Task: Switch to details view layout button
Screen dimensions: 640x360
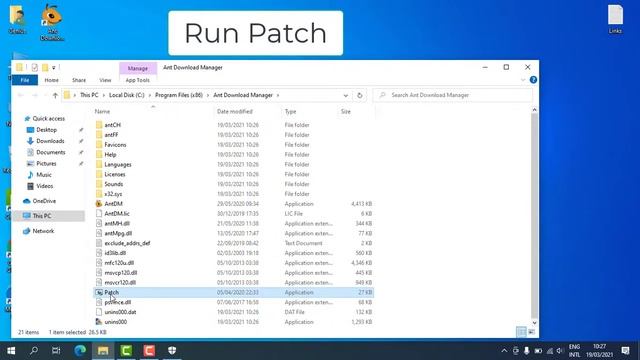Action: pos(521,332)
